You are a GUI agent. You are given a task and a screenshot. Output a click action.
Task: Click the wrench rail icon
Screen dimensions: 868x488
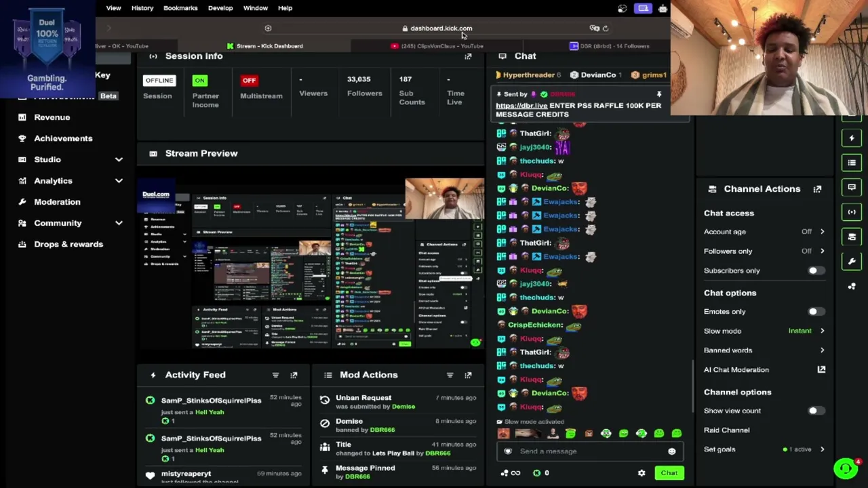pos(852,261)
